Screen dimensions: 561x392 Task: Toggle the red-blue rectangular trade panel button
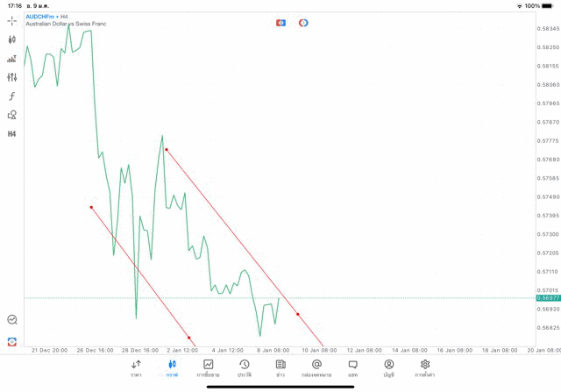point(280,23)
